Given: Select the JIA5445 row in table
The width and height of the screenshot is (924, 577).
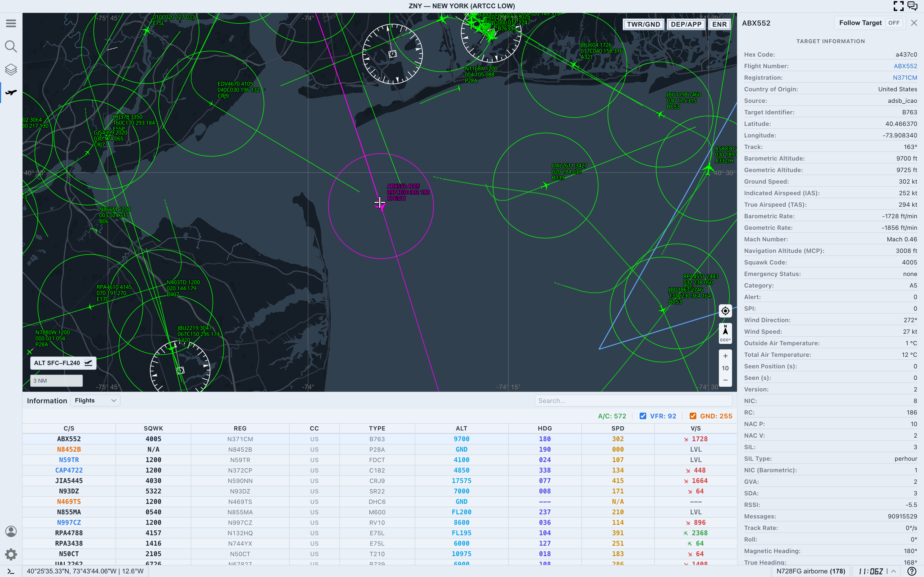Looking at the screenshot, I should click(x=380, y=481).
